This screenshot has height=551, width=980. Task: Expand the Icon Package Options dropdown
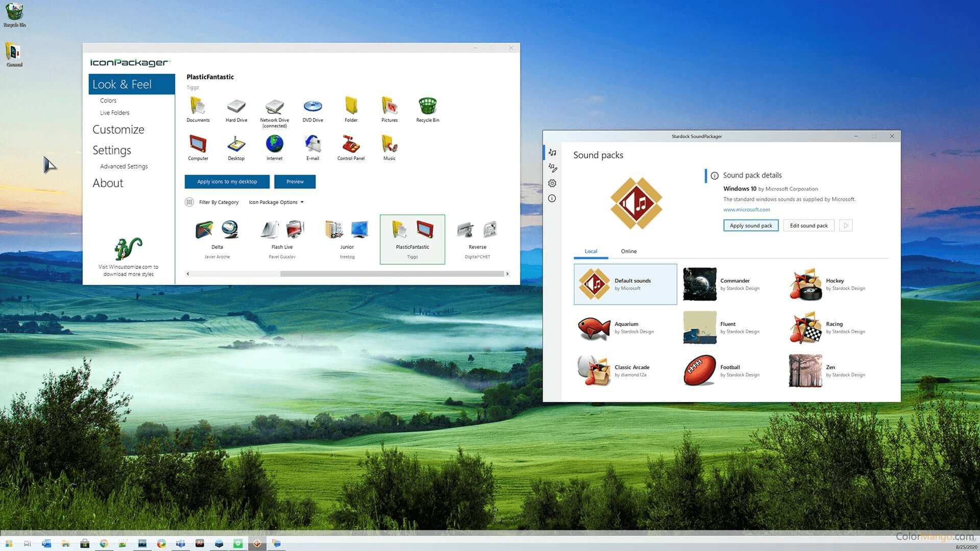(276, 202)
